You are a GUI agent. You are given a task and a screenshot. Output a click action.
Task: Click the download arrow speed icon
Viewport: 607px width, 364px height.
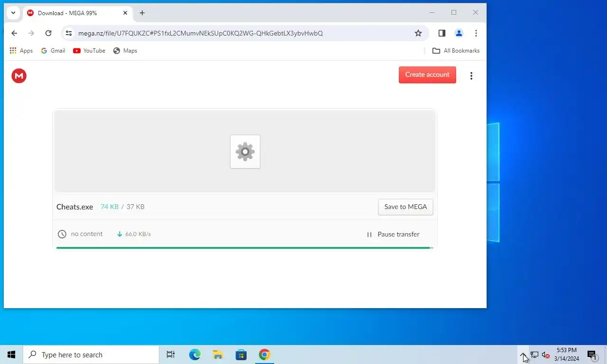pos(120,234)
